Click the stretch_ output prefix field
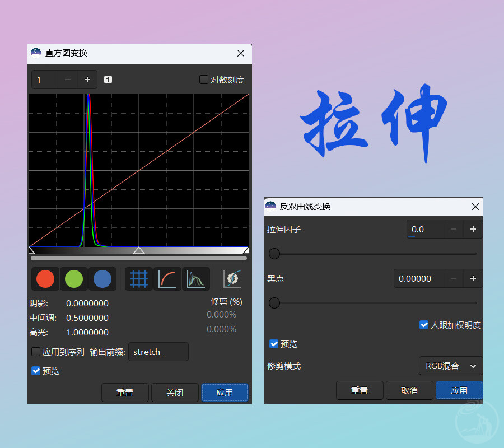Screen dimensions: 504x448 point(158,352)
